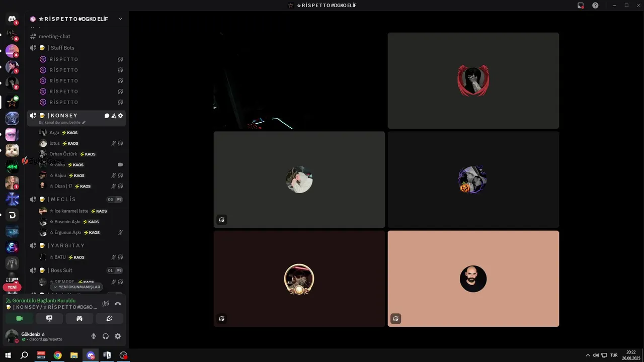Viewport: 644px width, 362px height.
Task: Start an activity gamepad button
Action: coord(79,318)
